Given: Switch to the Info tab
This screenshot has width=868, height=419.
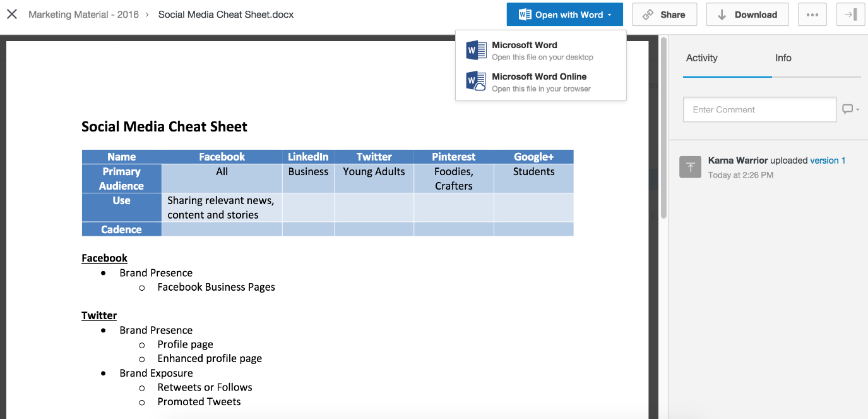Looking at the screenshot, I should 783,58.
